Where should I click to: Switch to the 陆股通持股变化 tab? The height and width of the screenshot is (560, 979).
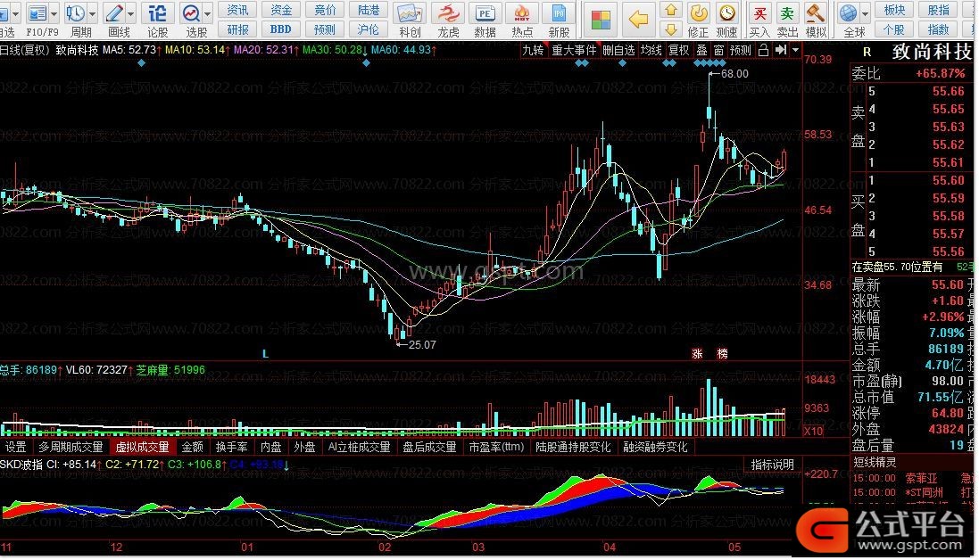pos(573,447)
